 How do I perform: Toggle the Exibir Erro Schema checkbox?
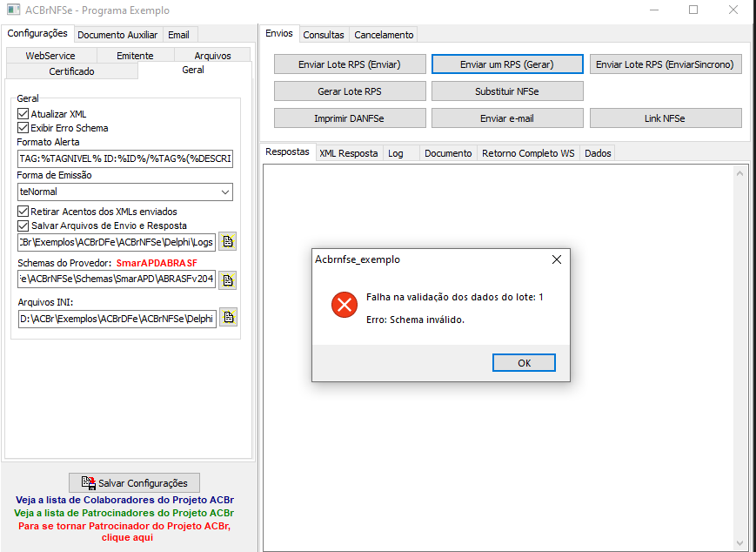[23, 128]
